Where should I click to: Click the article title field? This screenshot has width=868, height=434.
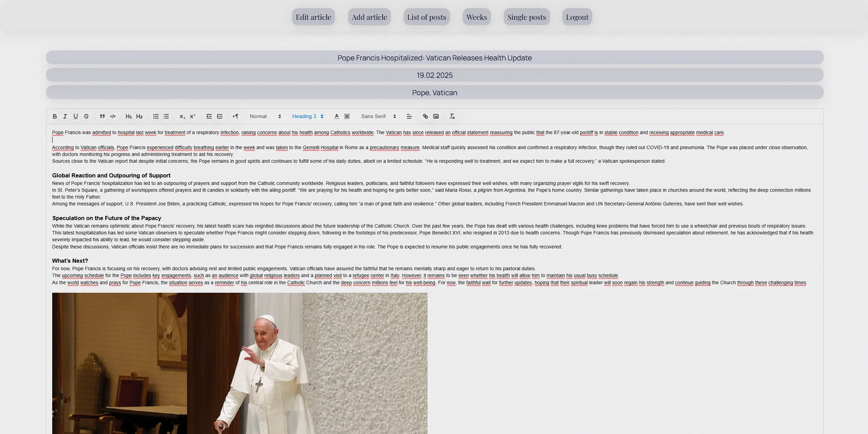click(434, 58)
